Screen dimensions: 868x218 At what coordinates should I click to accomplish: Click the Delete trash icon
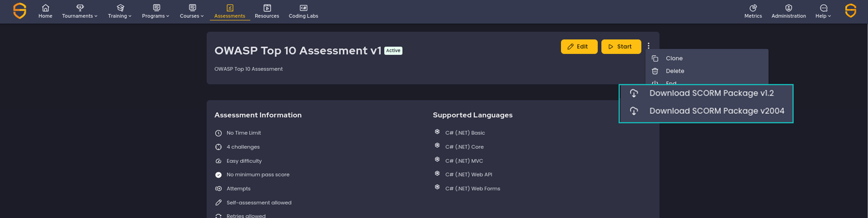point(655,71)
